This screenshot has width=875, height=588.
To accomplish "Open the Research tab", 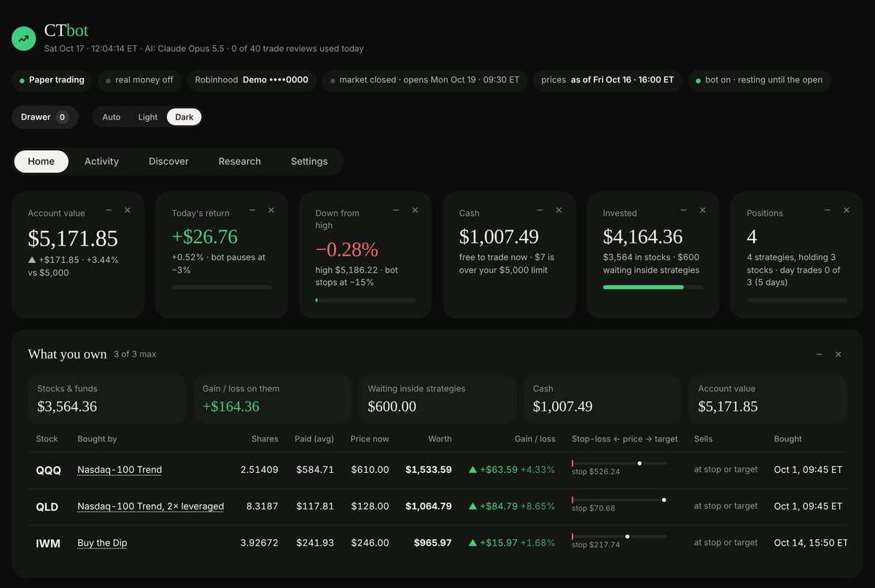I will point(240,162).
